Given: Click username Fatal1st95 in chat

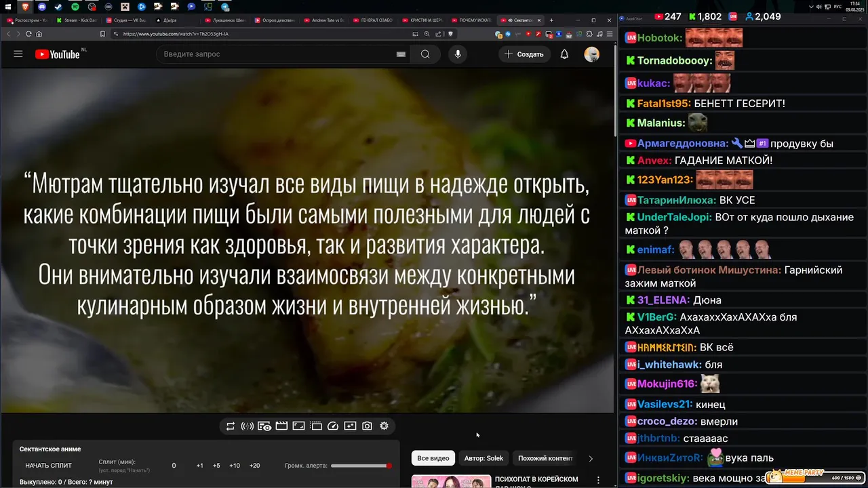Looking at the screenshot, I should (x=663, y=104).
